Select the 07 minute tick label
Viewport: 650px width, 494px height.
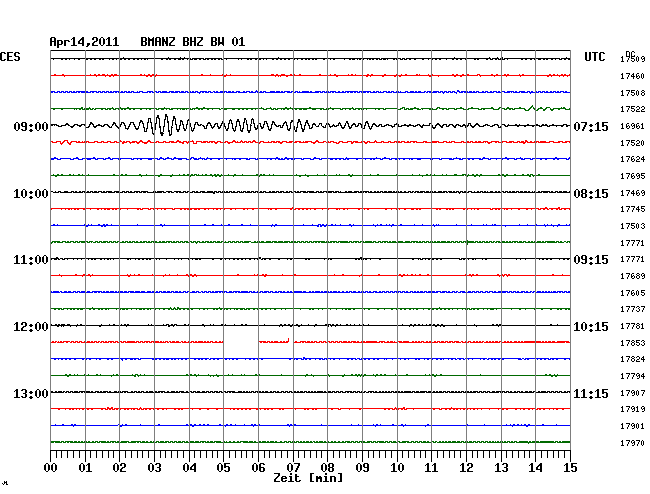click(293, 468)
